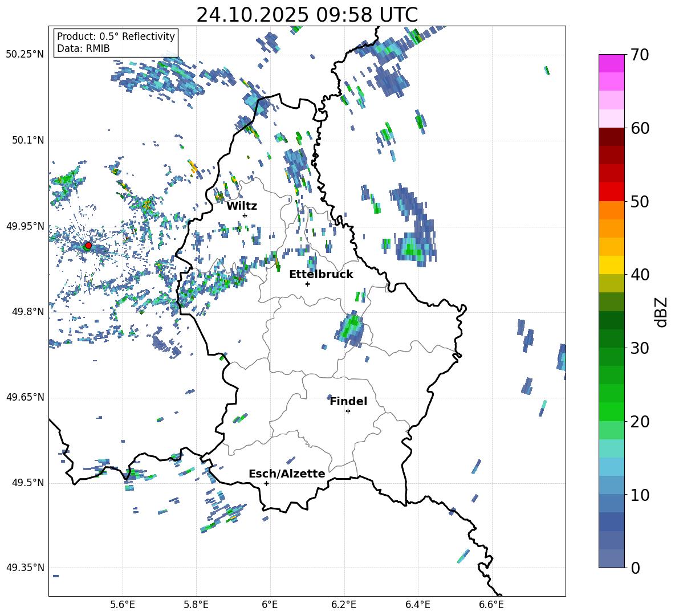Click the bright green 20 dBZ colorbar segment
675x616 pixels.
pyautogui.click(x=611, y=411)
